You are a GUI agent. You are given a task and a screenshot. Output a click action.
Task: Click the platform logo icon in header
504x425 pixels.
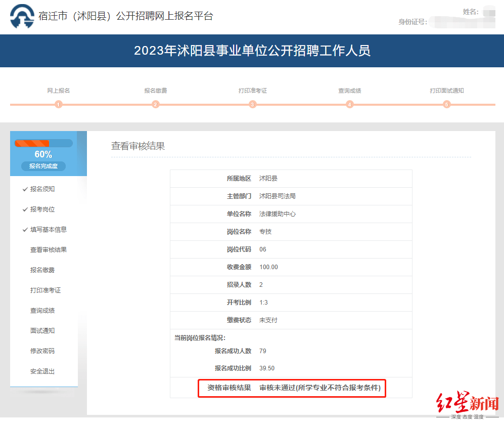pos(22,16)
